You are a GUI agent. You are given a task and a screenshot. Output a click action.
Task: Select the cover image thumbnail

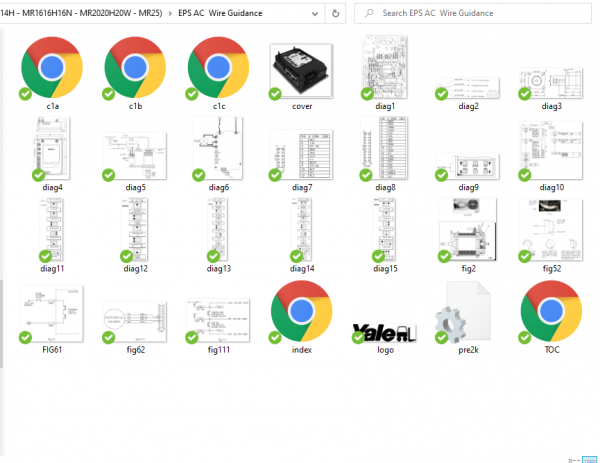301,71
